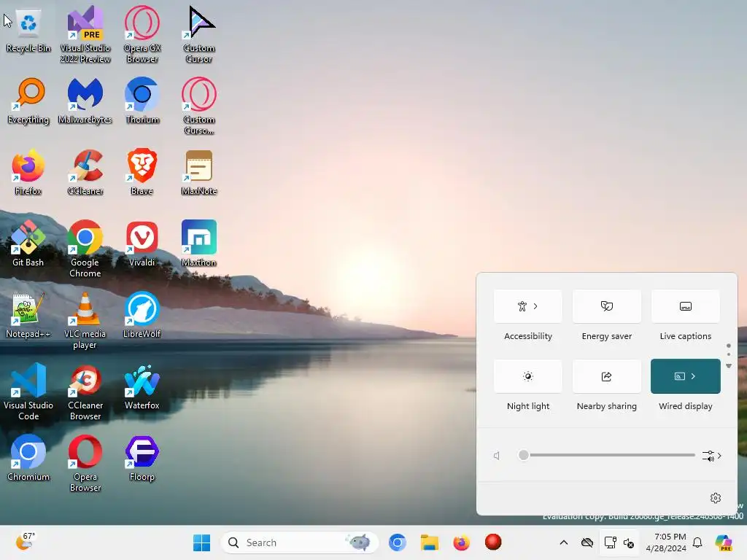Click the taskbar Search box
747x560 pixels.
tap(300, 542)
